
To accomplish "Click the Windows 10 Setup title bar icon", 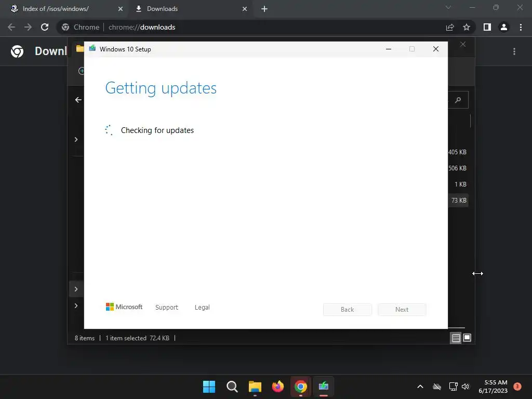I will click(x=92, y=49).
